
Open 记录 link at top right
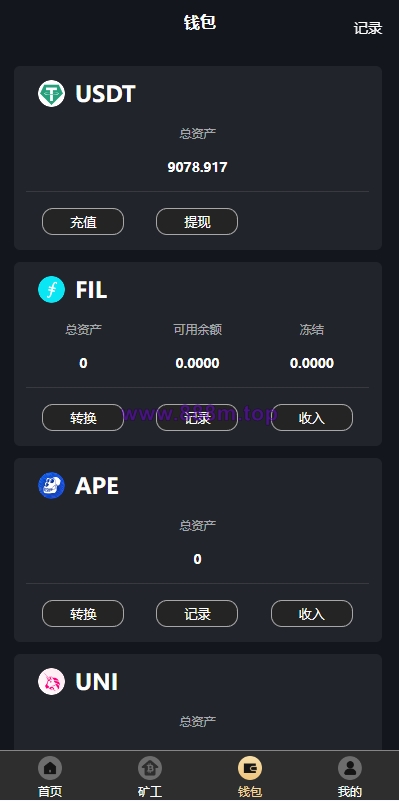[x=368, y=28]
